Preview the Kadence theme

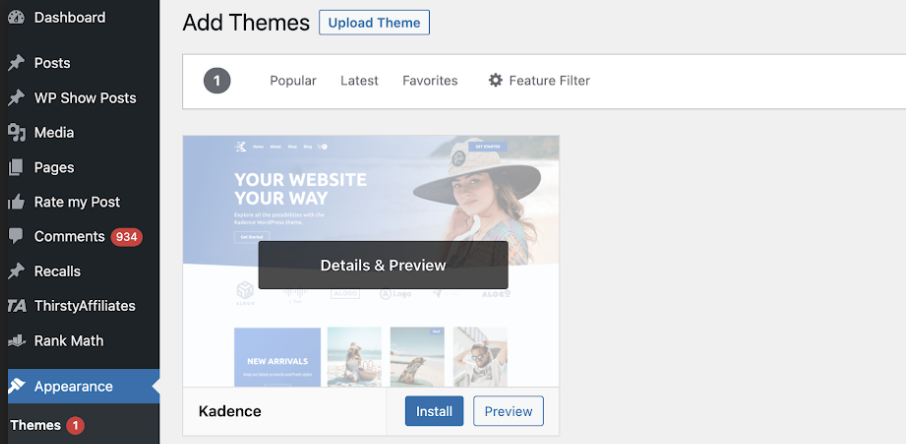point(508,411)
